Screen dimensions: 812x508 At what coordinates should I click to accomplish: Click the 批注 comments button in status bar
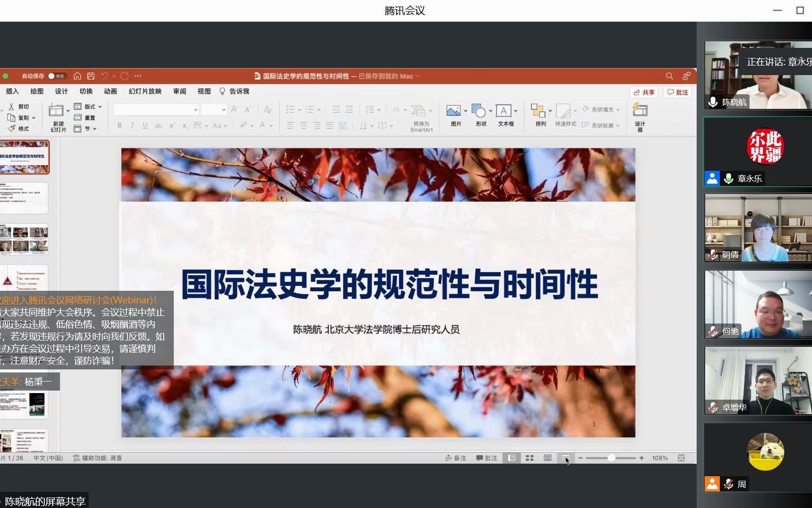click(487, 458)
